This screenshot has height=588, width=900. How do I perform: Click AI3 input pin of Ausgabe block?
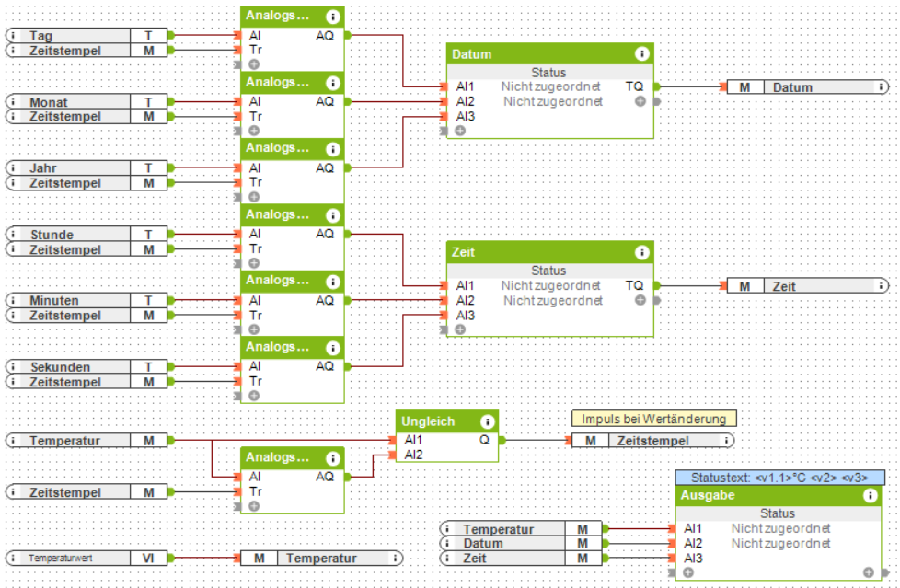pos(672,559)
